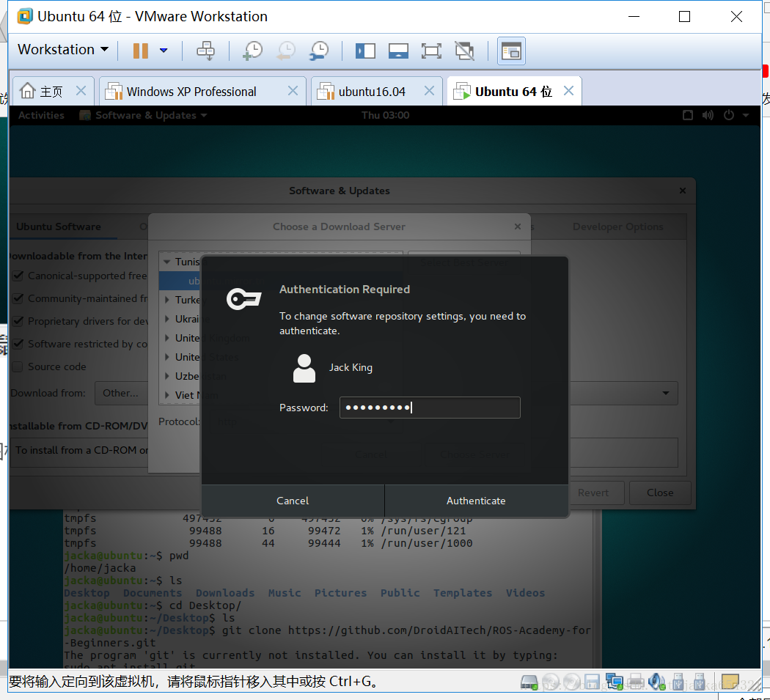Click the Ubuntu volume icon in top bar
770x700 pixels.
708,115
